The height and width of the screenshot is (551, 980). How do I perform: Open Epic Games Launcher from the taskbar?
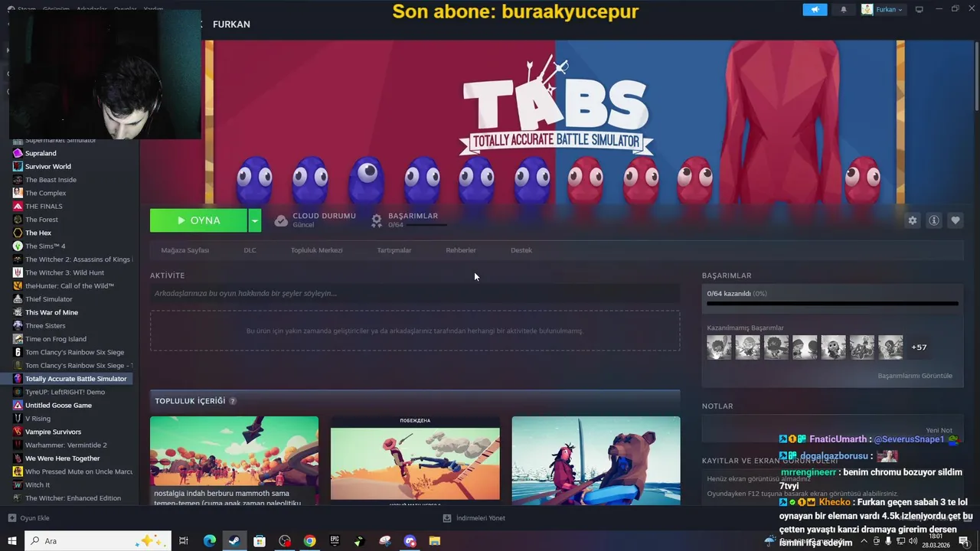(335, 541)
